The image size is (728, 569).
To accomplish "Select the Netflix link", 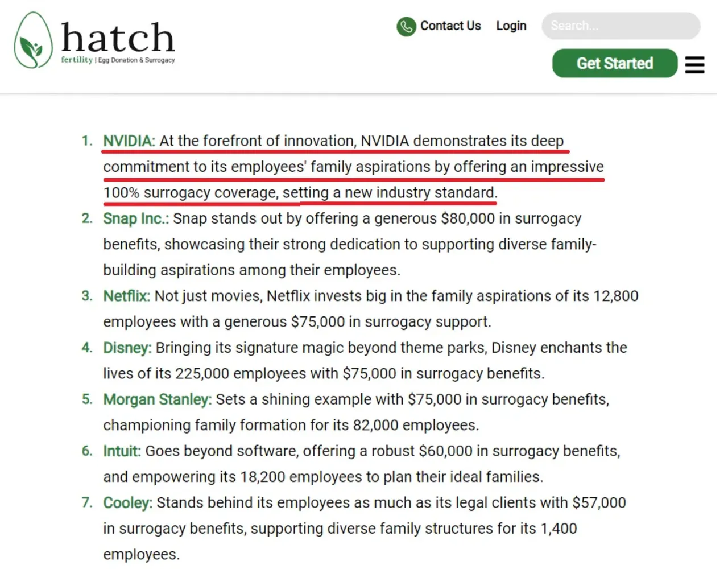I will click(126, 296).
